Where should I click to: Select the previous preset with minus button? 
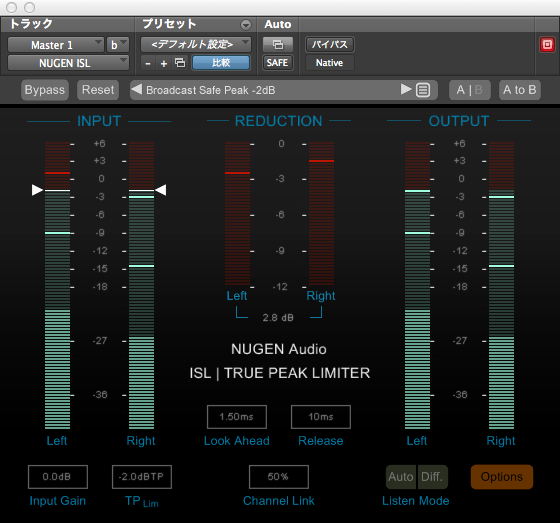tap(148, 64)
